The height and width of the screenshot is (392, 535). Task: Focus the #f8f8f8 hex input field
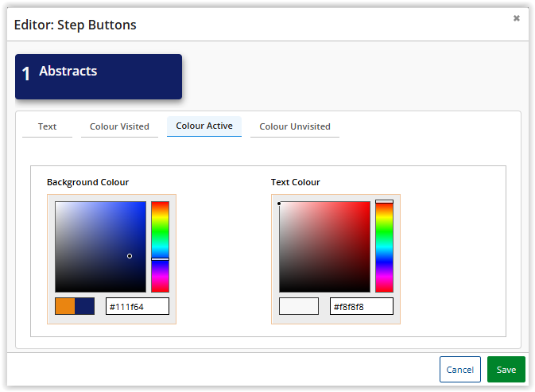point(362,306)
